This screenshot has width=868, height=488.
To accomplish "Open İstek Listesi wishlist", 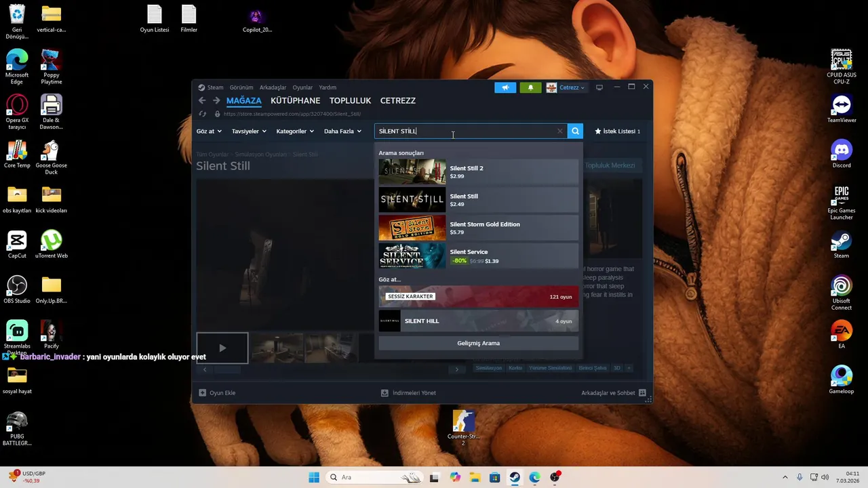I will pyautogui.click(x=617, y=131).
